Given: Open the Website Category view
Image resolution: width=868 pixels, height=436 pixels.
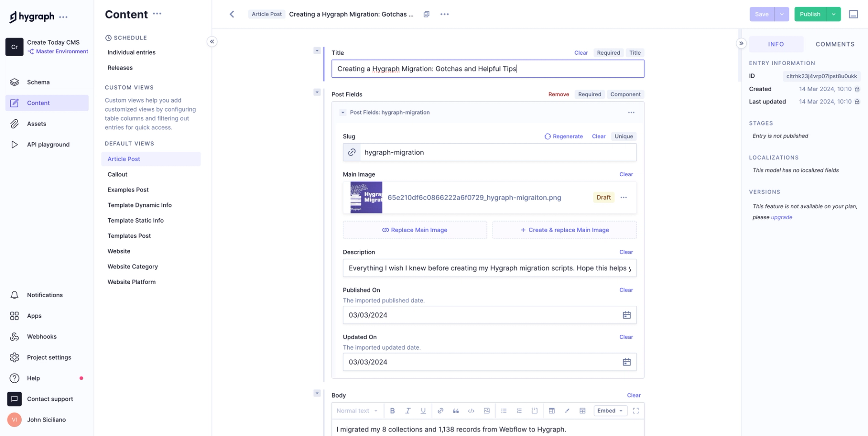Looking at the screenshot, I should pos(151,267).
